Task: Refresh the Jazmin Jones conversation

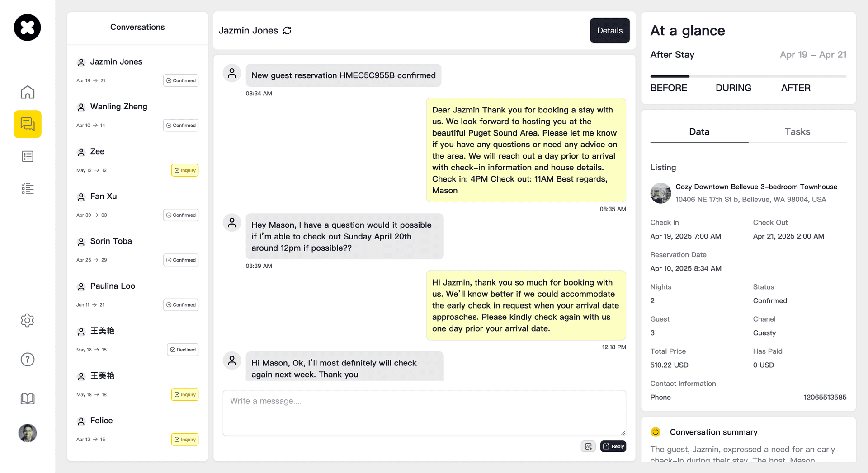Action: [288, 31]
